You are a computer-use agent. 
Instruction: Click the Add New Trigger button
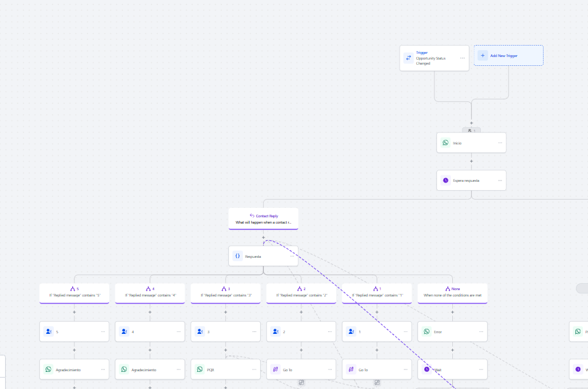coord(509,56)
